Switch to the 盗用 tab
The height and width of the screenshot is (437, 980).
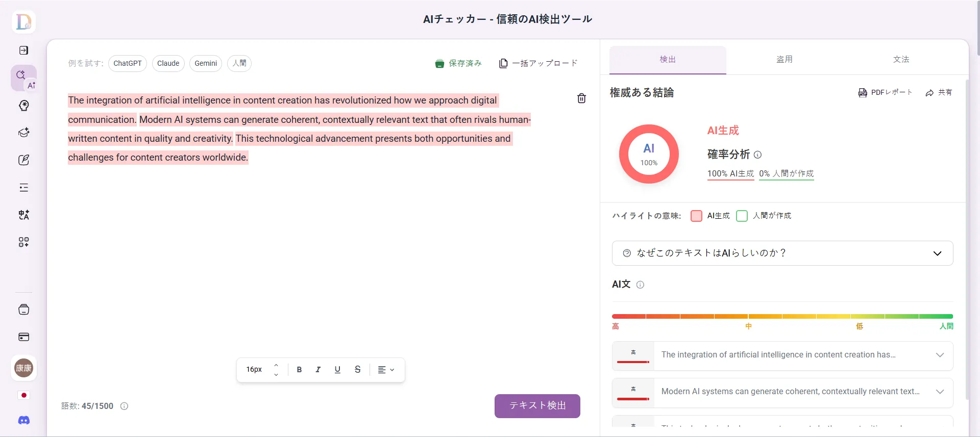[x=785, y=60]
